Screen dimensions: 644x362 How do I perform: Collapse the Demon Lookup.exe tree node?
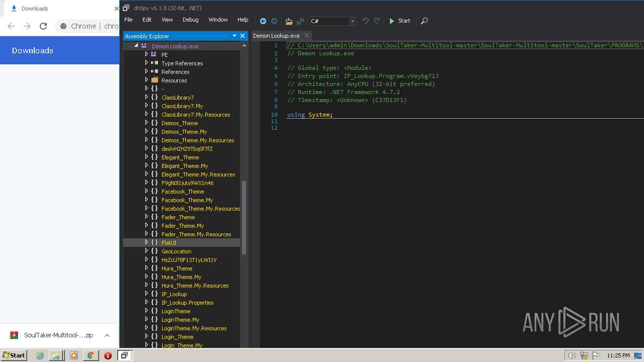(136, 46)
